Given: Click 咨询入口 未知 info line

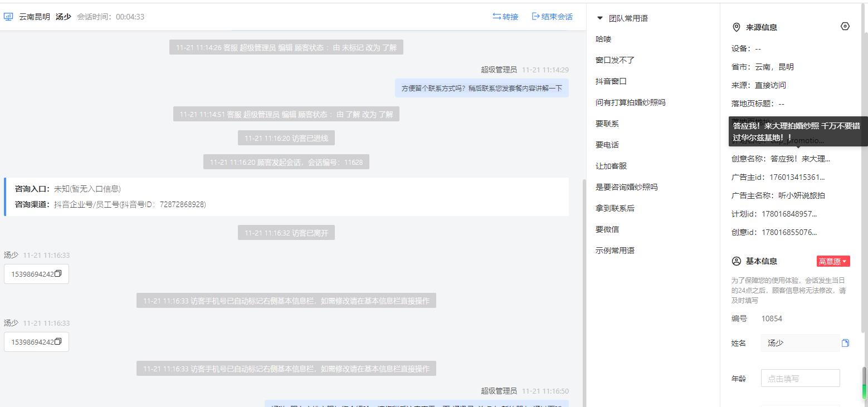Looking at the screenshot, I should 68,189.
